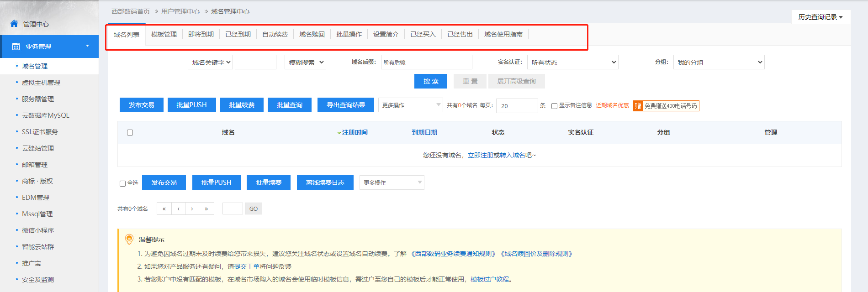This screenshot has height=292, width=868.
Task: Click the 每页 items-per-page input showing 20
Action: click(517, 106)
